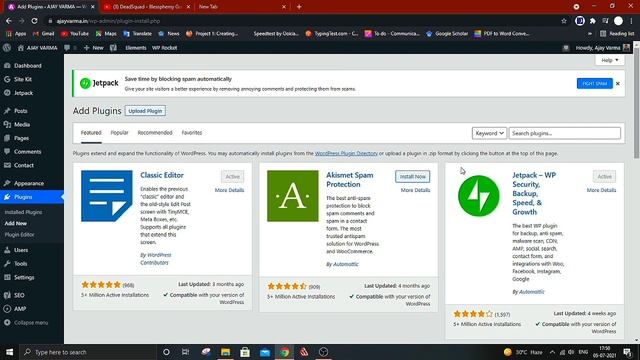The width and height of the screenshot is (640, 360).
Task: Click the Plugins plug icon in sidebar
Action: (7, 197)
